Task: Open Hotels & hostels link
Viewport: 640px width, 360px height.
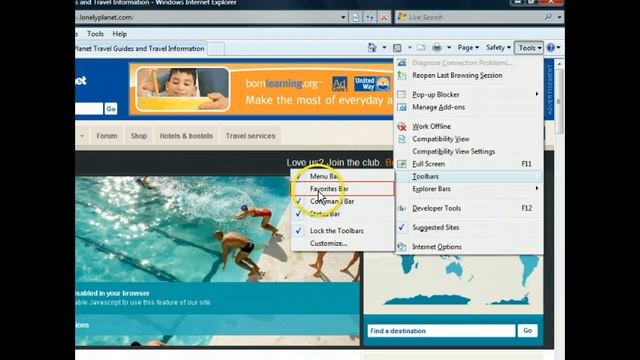Action: [x=186, y=136]
